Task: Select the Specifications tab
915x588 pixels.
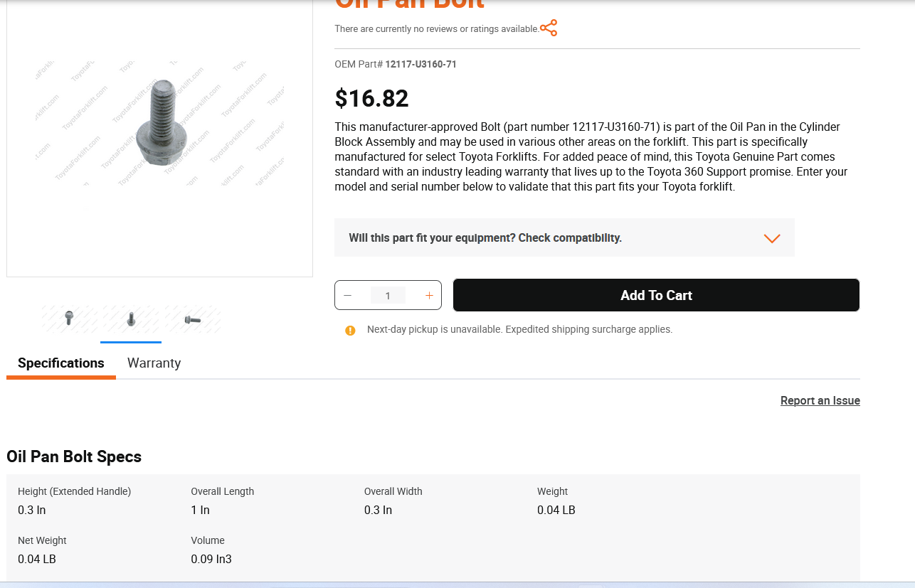Action: pyautogui.click(x=61, y=363)
